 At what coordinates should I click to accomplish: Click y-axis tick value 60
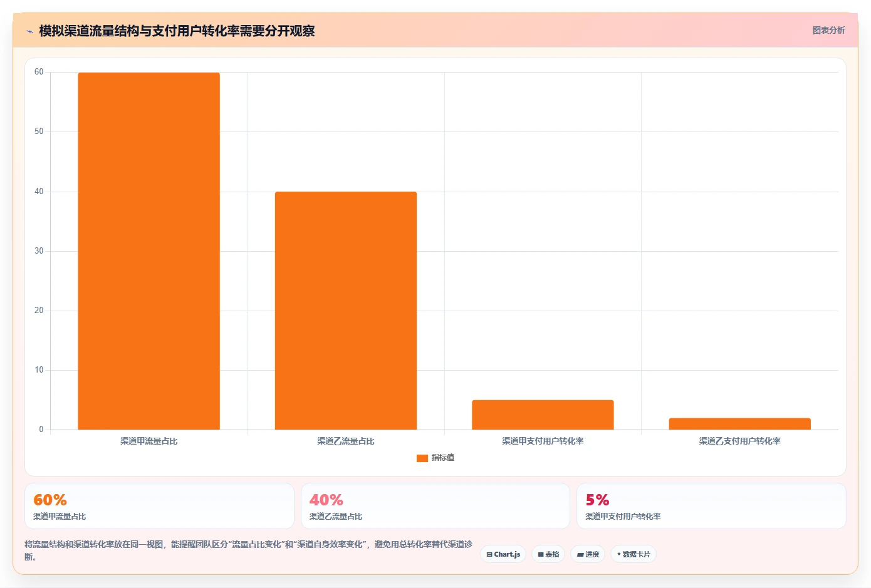point(39,72)
